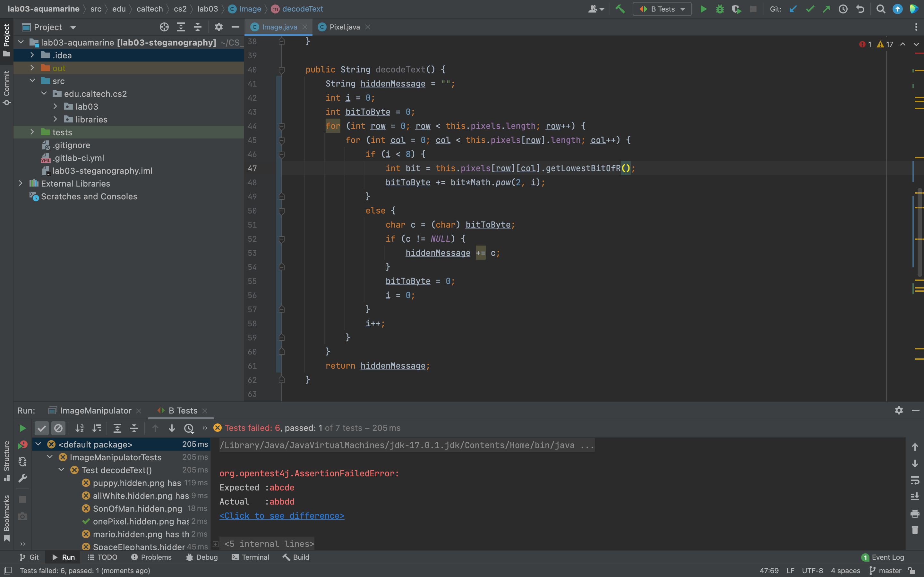Open Run panel settings gear icon
This screenshot has height=577, width=924.
pos(898,410)
